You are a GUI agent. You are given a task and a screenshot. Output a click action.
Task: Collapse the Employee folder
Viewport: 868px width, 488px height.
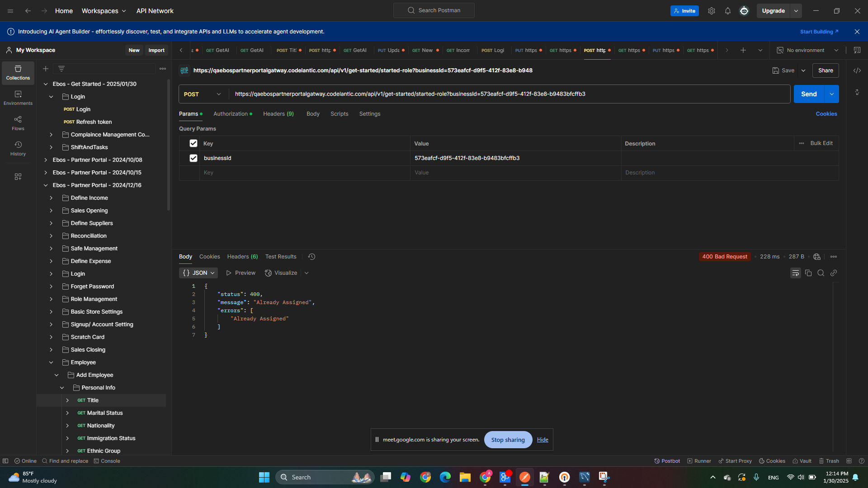[x=51, y=362]
